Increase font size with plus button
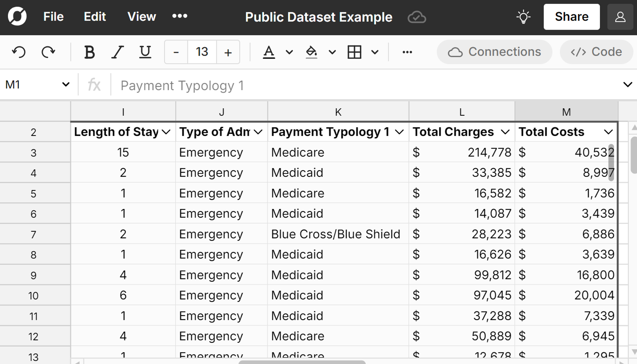Screen dimensions: 637x364 pyautogui.click(x=228, y=52)
